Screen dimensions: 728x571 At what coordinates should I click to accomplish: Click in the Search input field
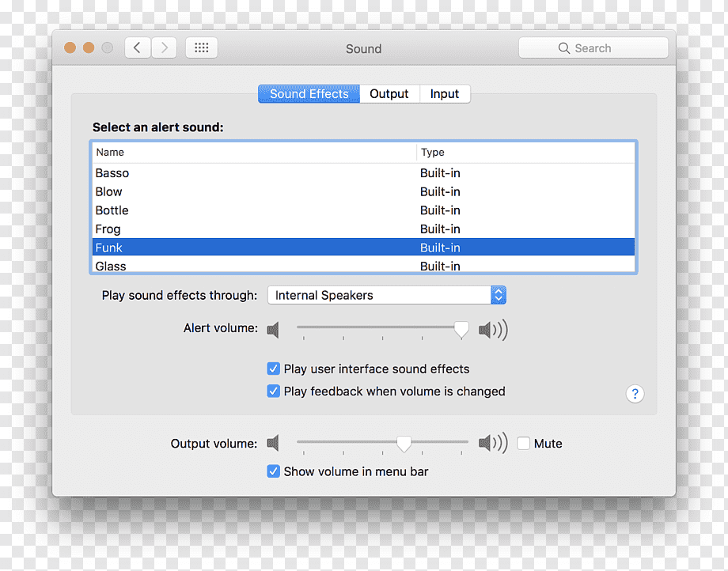click(x=593, y=47)
